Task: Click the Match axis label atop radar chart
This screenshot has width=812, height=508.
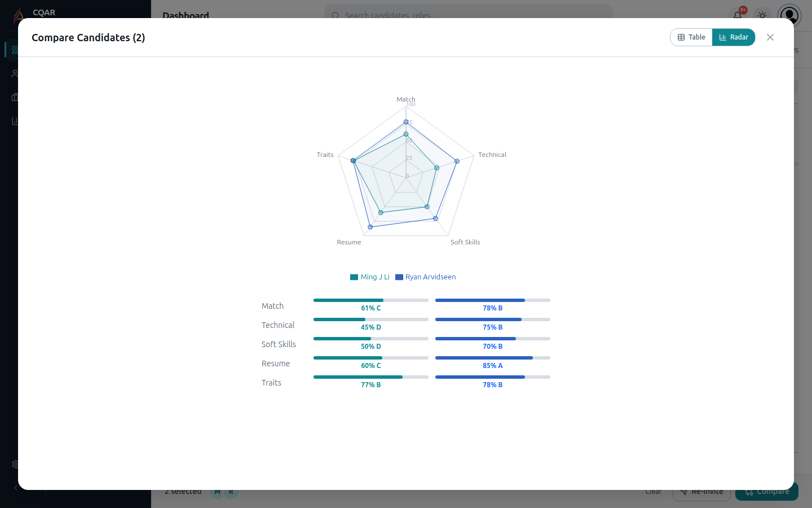Action: 406,99
